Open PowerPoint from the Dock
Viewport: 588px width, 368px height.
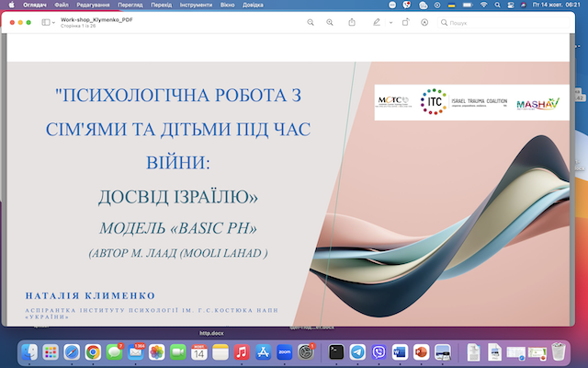coord(422,351)
